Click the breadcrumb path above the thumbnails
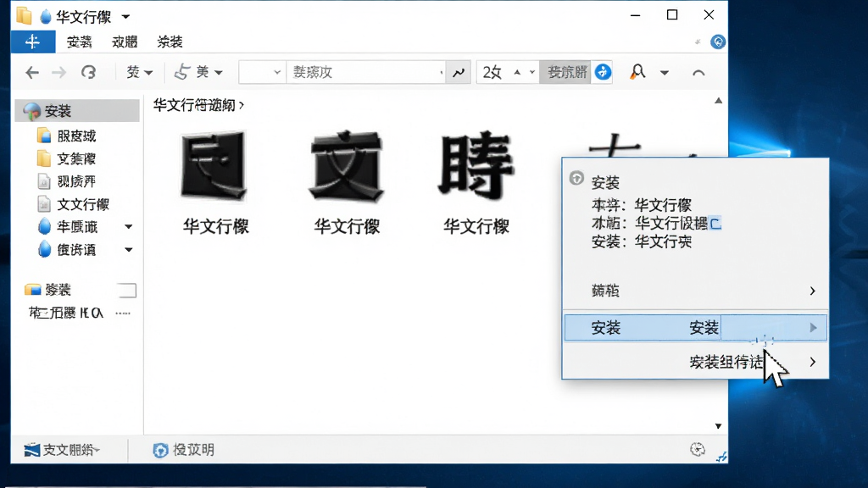 (x=194, y=105)
